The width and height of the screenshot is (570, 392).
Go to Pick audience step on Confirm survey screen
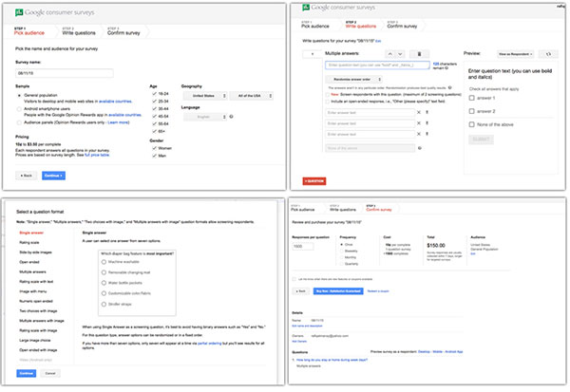tap(302, 210)
